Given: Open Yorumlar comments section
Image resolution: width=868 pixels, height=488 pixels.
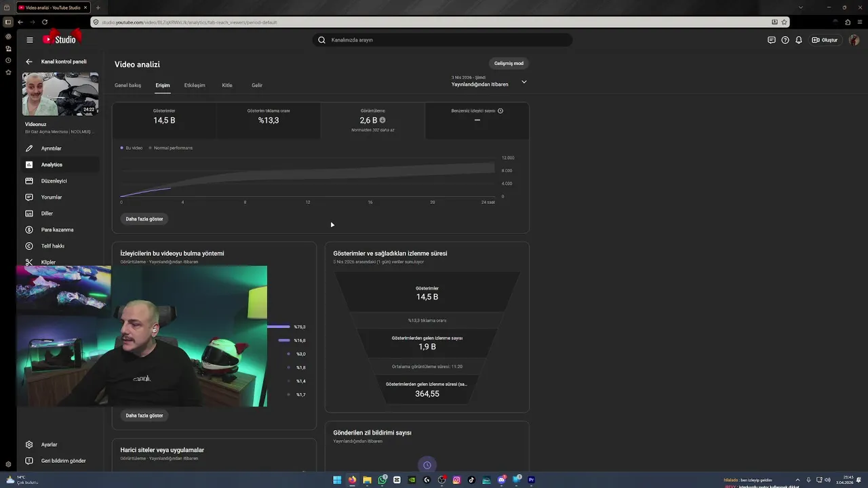Looking at the screenshot, I should (60, 197).
